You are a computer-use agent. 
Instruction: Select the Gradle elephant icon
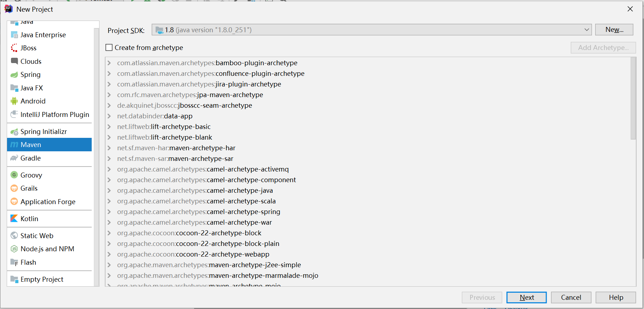click(x=14, y=158)
